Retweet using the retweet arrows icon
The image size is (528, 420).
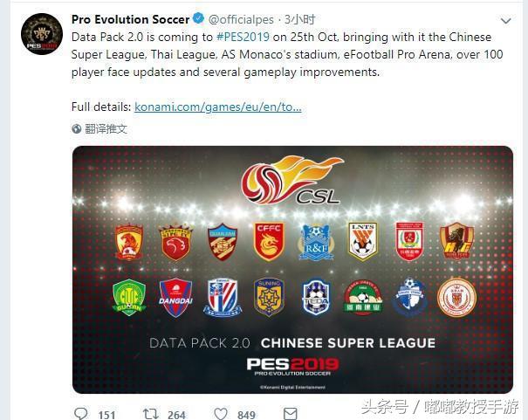coord(150,413)
